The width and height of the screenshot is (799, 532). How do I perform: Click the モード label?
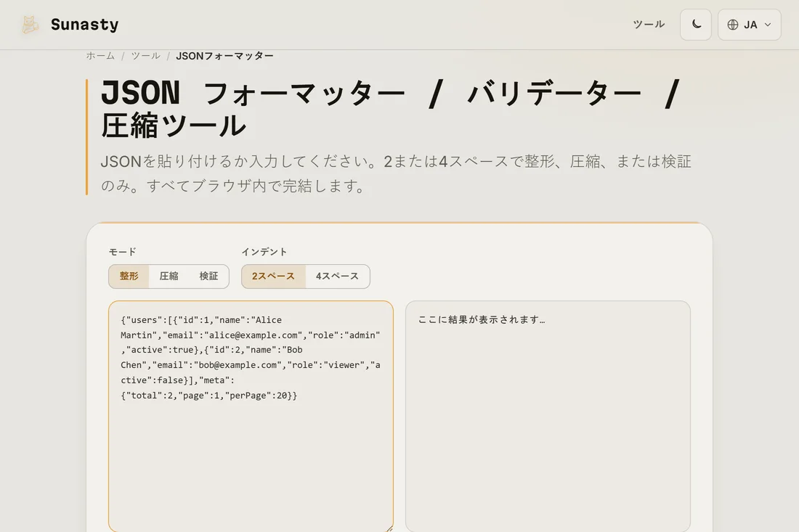click(122, 252)
